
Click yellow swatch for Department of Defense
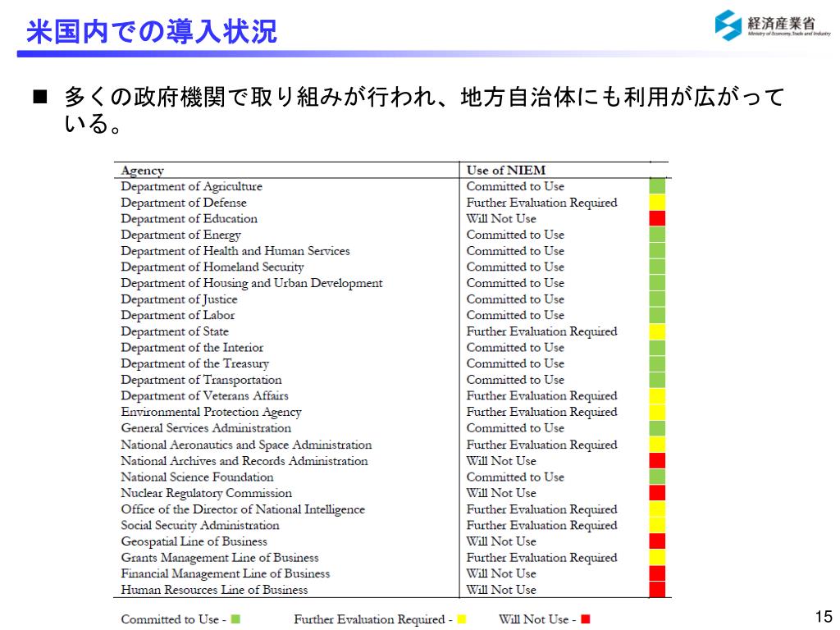tap(657, 203)
